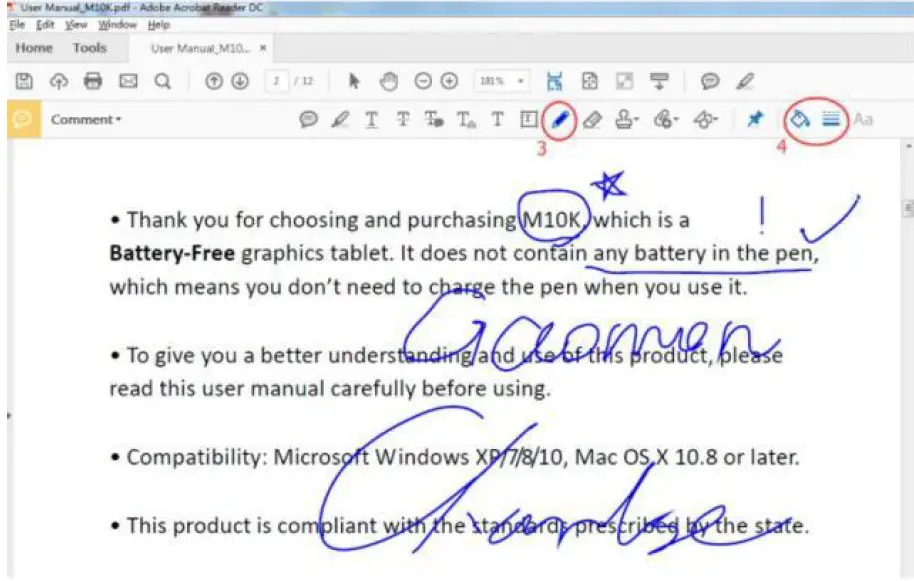Open the line thickness options
914x581 pixels.
click(831, 119)
